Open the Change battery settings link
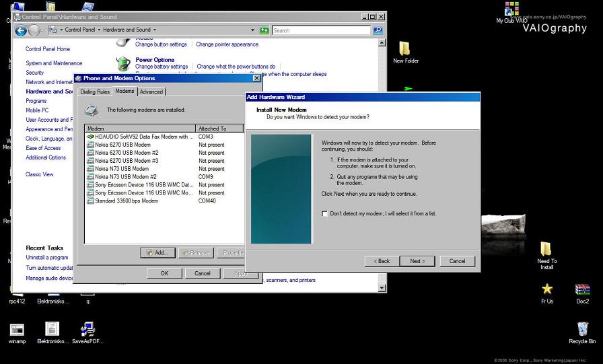603x364 pixels. pos(162,67)
